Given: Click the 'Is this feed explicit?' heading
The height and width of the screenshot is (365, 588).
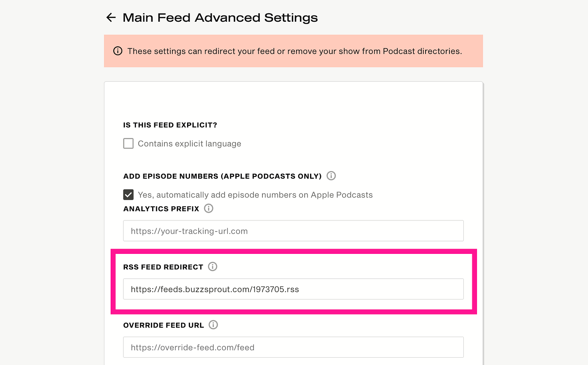Looking at the screenshot, I should 170,125.
